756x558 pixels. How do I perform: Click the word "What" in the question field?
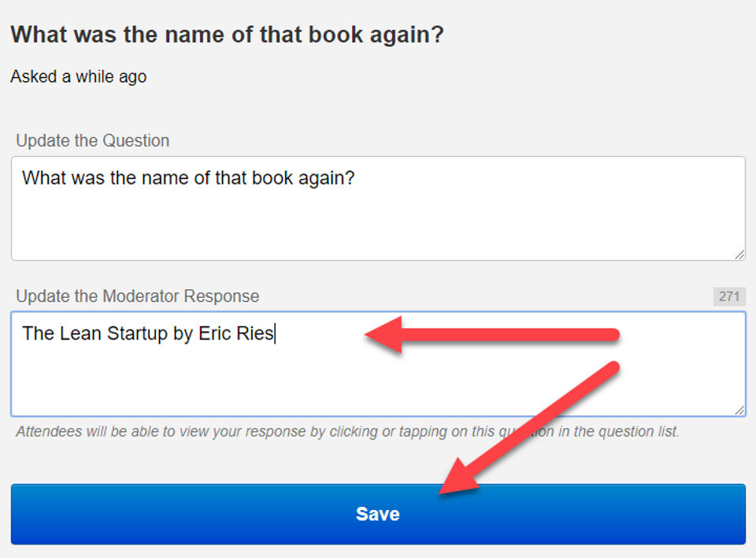coord(43,178)
